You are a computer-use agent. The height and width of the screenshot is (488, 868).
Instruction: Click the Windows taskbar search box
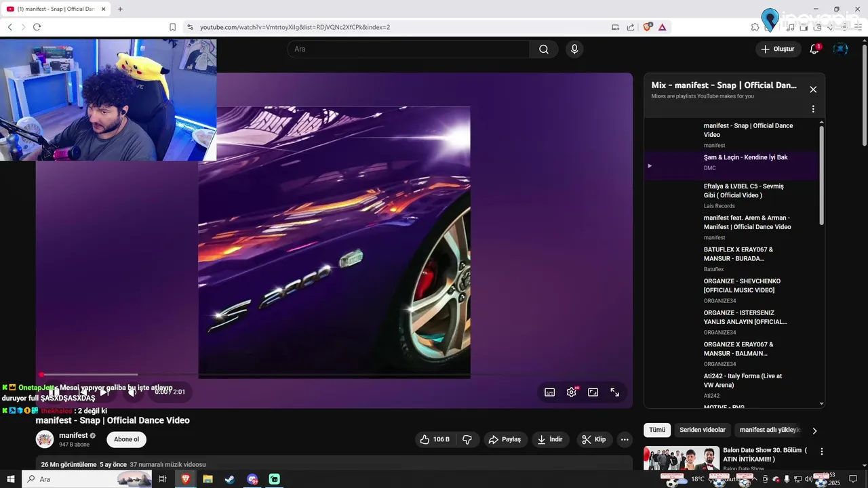pyautogui.click(x=88, y=479)
